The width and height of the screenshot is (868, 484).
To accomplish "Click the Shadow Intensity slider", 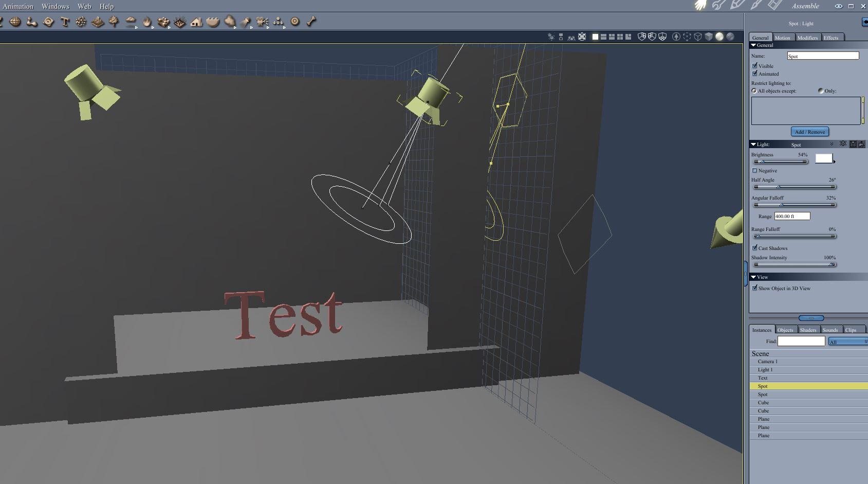I will [x=794, y=264].
